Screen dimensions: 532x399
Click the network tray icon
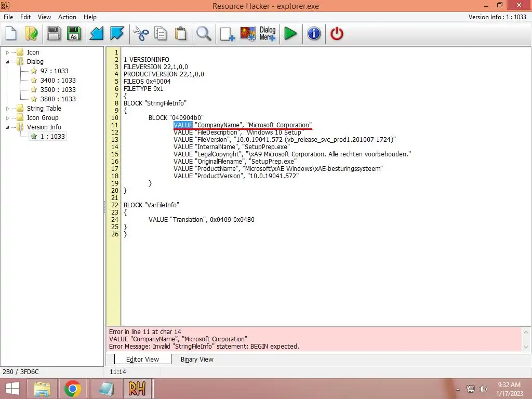click(470, 389)
